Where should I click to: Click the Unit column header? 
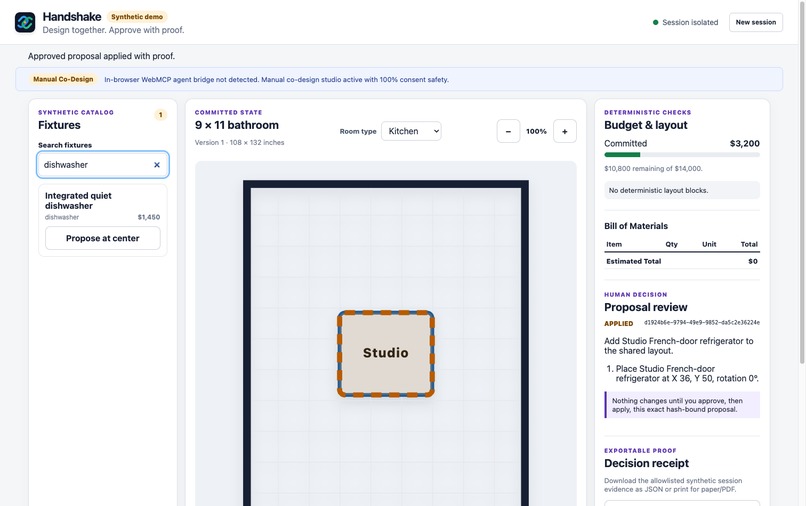pos(709,244)
